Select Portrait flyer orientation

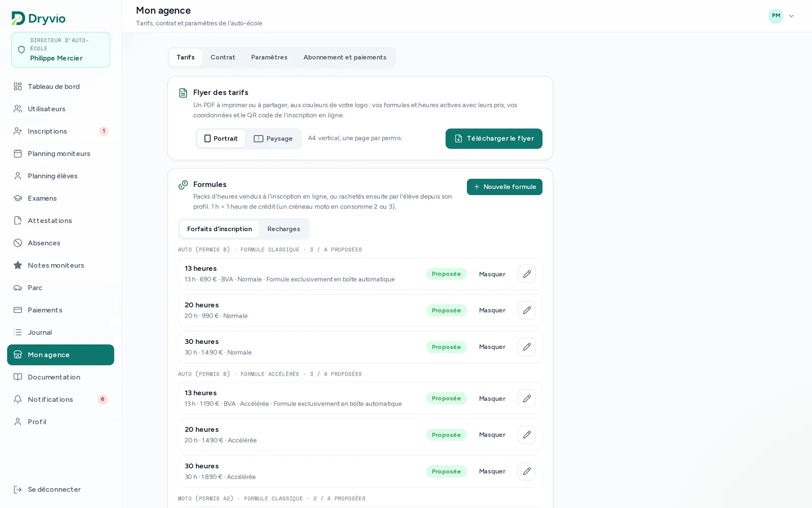click(221, 139)
